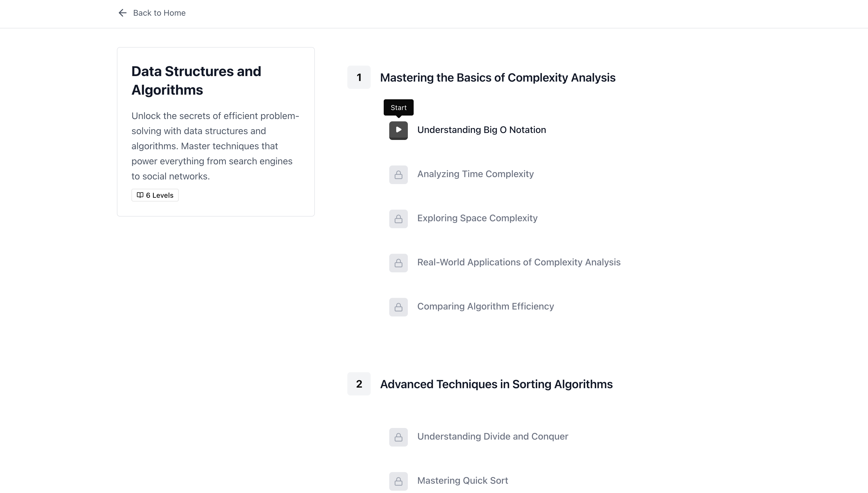The width and height of the screenshot is (868, 493).
Task: Start the Understanding Big O Notation lesson
Action: 398,130
